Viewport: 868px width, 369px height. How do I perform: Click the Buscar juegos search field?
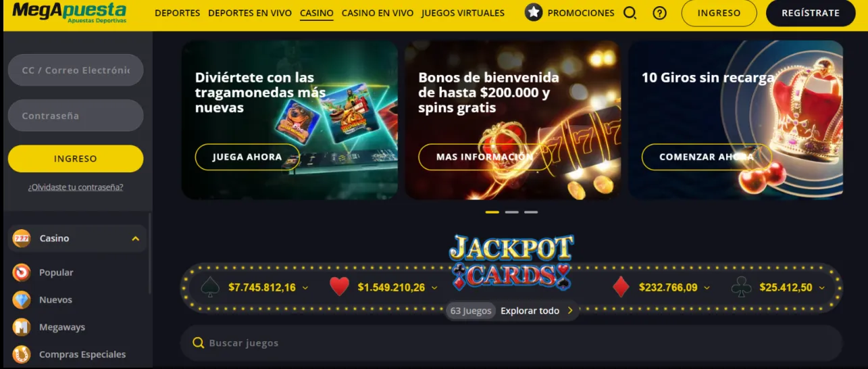[x=511, y=343]
